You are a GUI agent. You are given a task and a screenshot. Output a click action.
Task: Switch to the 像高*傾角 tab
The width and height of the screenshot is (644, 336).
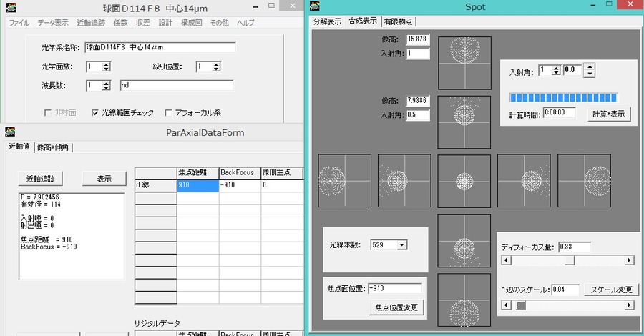pyautogui.click(x=52, y=147)
